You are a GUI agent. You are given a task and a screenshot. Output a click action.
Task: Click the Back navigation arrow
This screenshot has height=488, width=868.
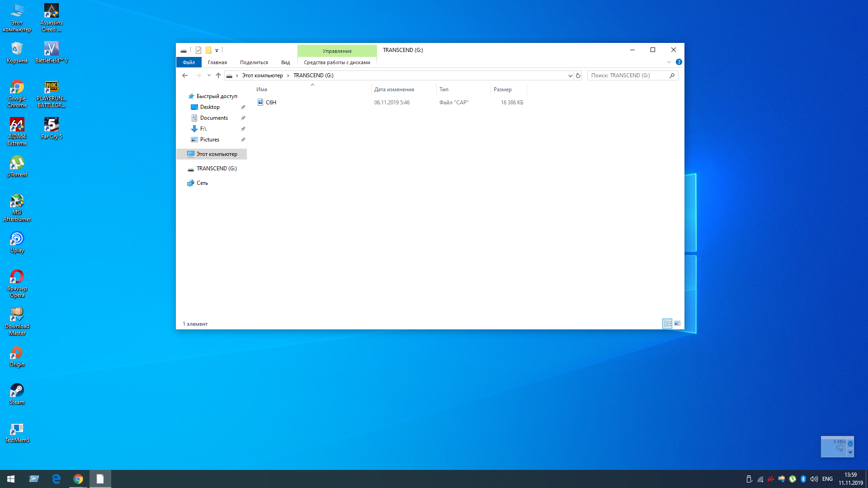[x=185, y=75]
